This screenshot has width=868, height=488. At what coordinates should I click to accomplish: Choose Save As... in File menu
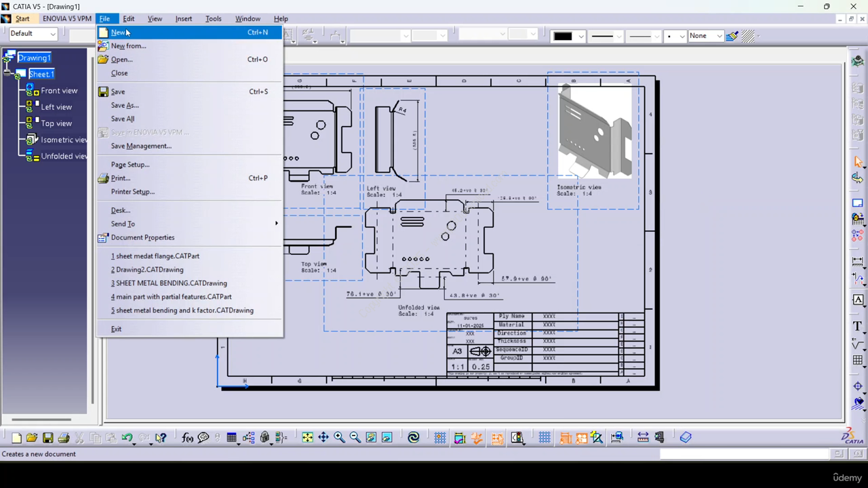(190, 105)
